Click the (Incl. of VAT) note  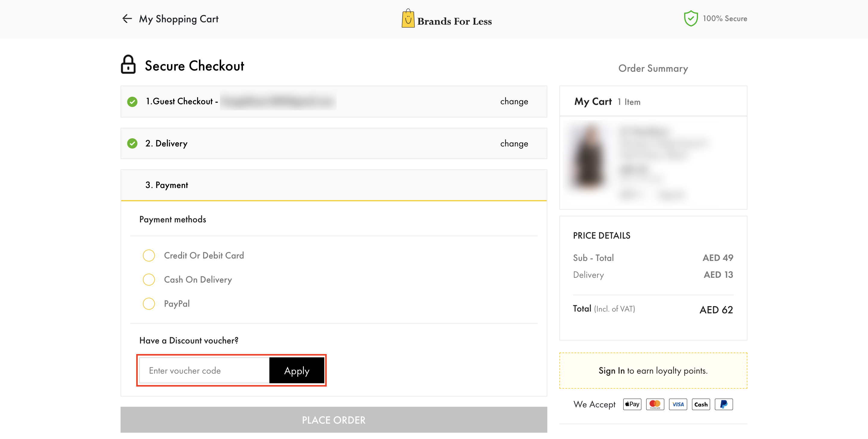coord(614,309)
